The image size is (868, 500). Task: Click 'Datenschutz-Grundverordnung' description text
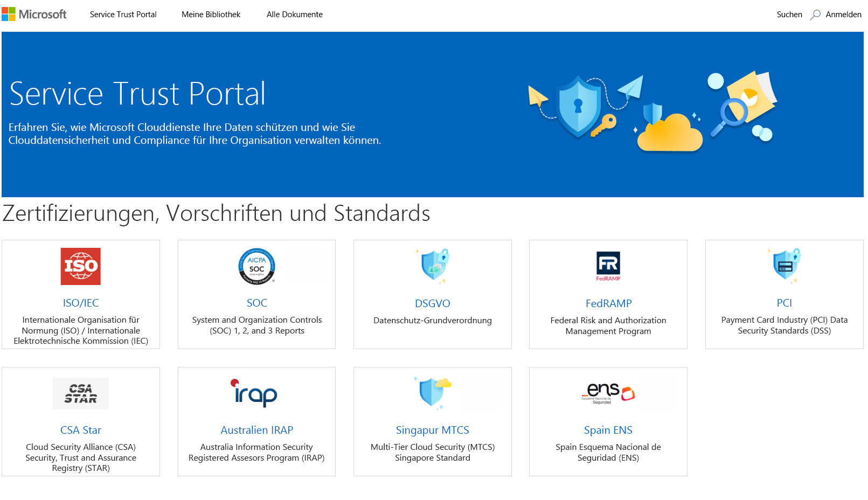coord(433,321)
